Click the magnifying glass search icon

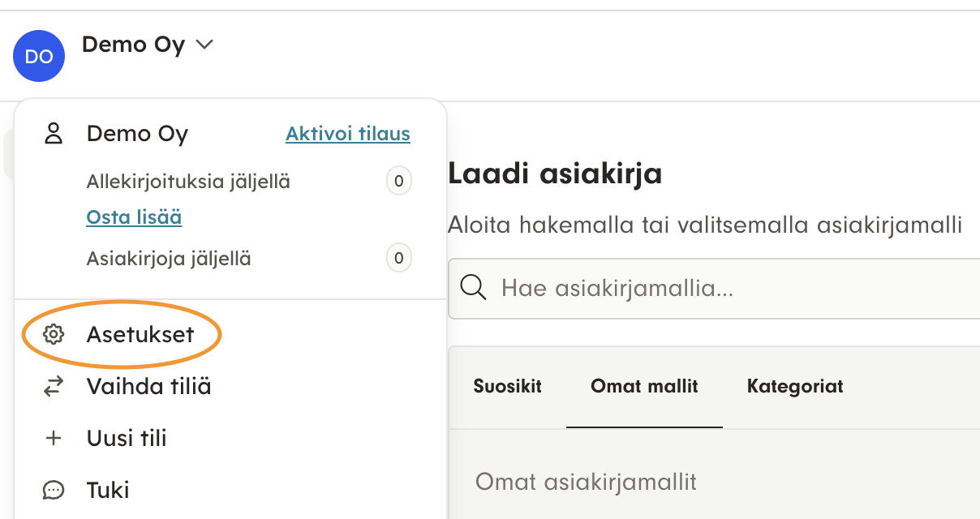coord(473,288)
